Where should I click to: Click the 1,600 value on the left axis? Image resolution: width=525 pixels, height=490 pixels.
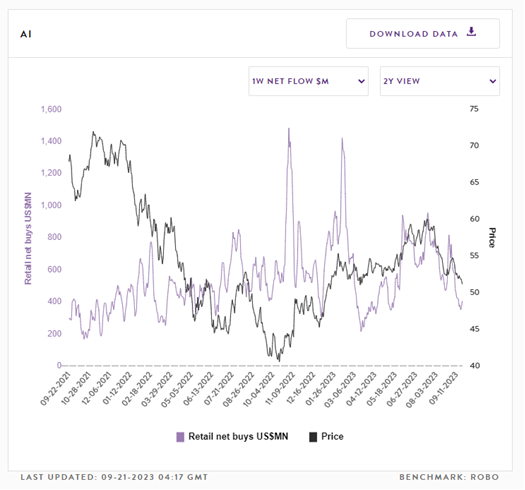[x=51, y=109]
